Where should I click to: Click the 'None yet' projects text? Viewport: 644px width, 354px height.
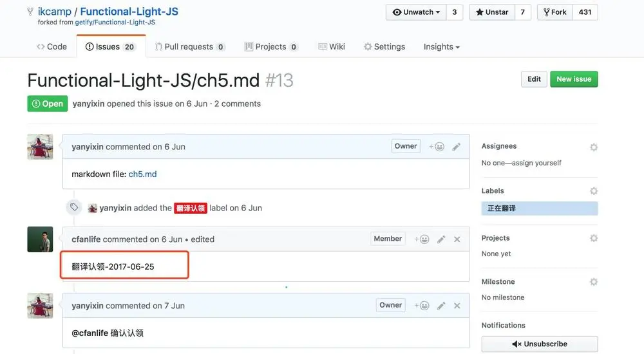point(496,254)
